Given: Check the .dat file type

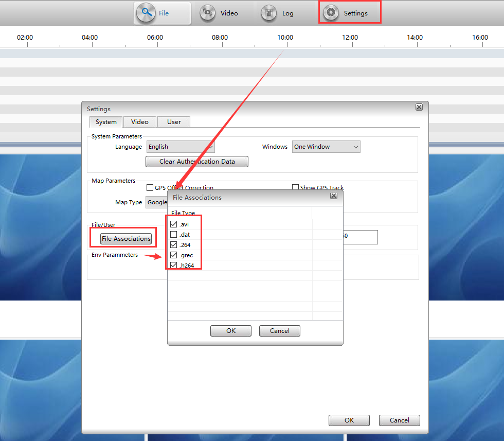Looking at the screenshot, I should pos(174,235).
